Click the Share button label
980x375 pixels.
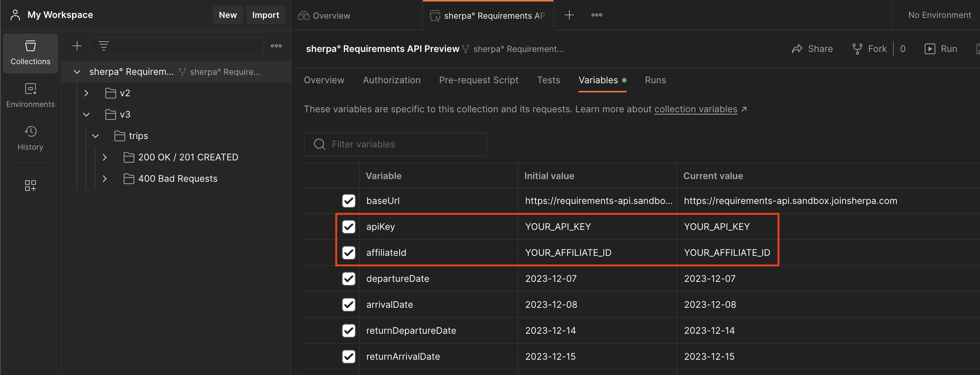click(x=820, y=49)
